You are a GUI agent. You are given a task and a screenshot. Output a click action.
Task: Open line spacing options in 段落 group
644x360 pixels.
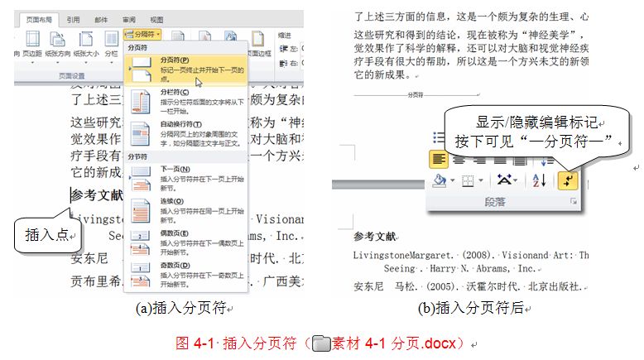click(546, 161)
